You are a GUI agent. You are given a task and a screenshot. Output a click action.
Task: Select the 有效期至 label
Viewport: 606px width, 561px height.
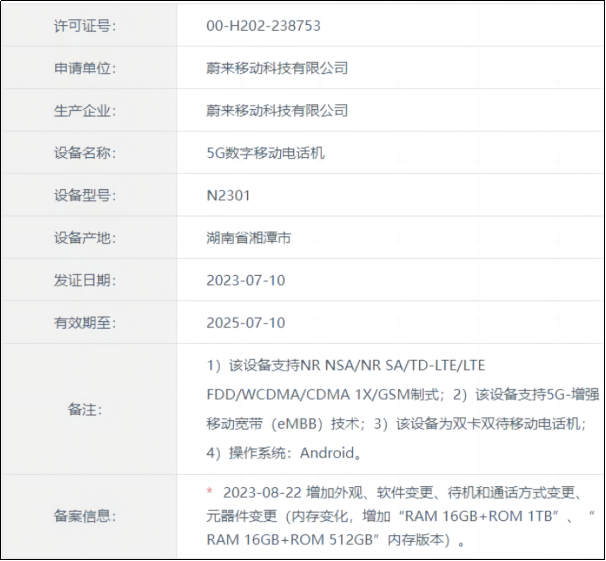(85, 323)
